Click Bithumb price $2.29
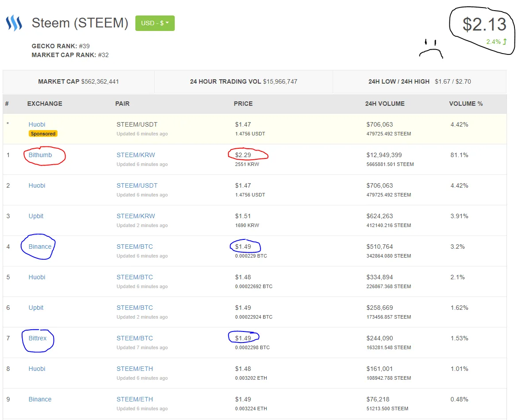518x420 pixels. 243,155
